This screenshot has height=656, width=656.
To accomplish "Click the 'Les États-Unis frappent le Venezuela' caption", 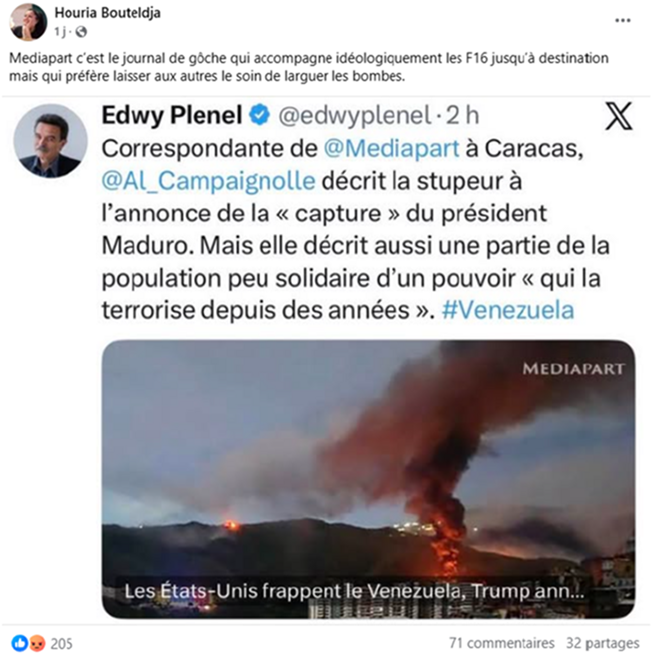I will click(x=354, y=591).
